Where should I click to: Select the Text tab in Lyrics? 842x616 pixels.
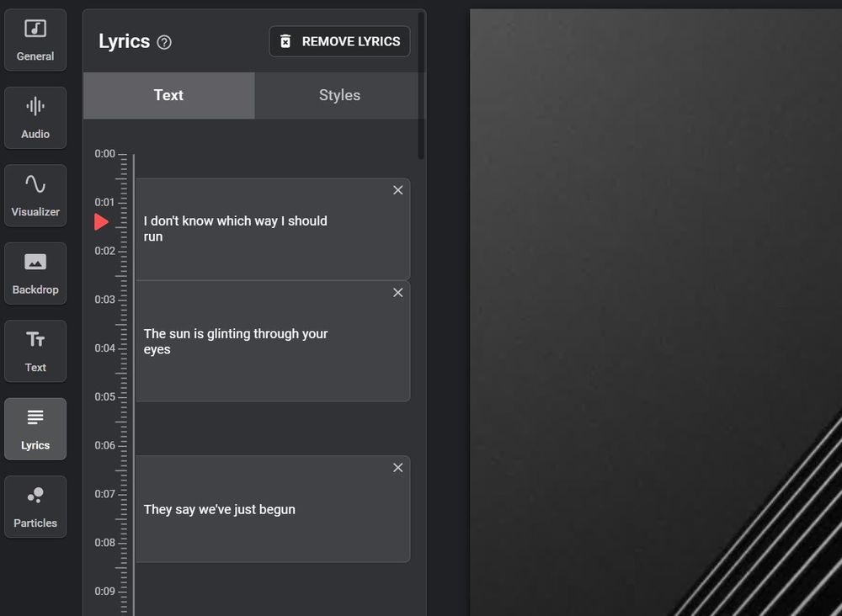pos(168,95)
